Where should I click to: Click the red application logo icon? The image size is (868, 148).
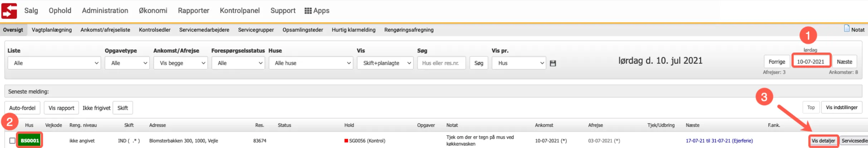coord(9,11)
